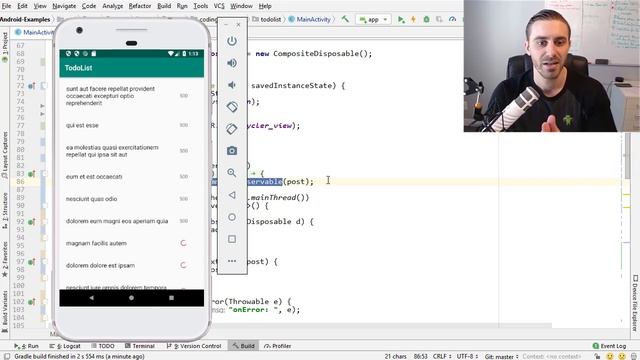Tap the 'nesciunt quas odio' list item
The width and height of the screenshot is (640, 360).
point(131,199)
